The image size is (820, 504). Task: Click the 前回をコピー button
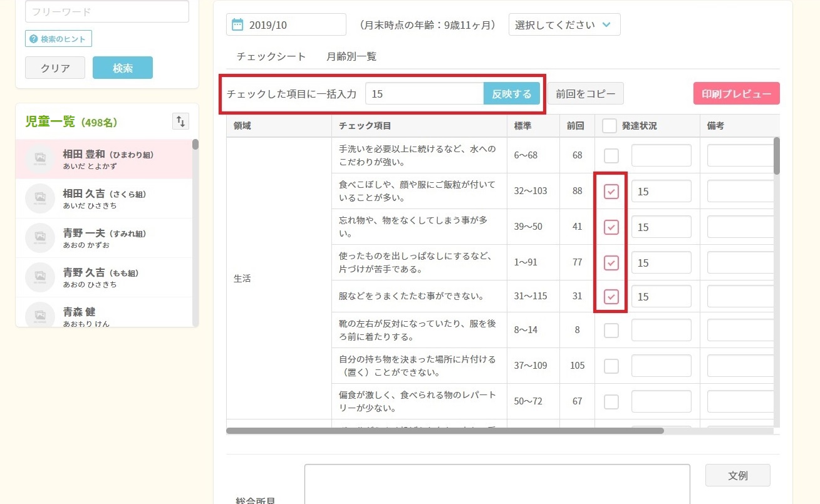point(586,94)
